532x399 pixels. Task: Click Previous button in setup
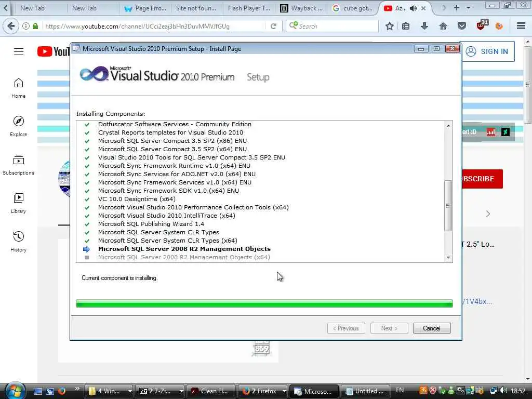[346, 328]
